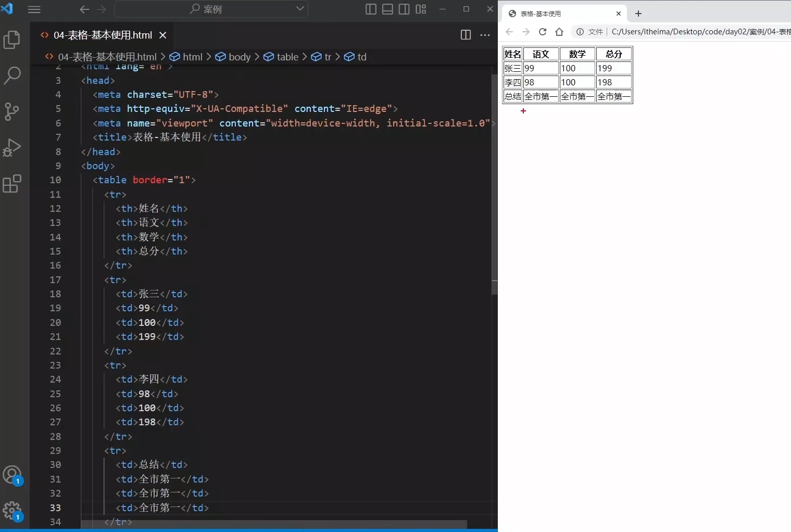Open the Manage gear icon
This screenshot has width=791, height=532.
pyautogui.click(x=12, y=511)
